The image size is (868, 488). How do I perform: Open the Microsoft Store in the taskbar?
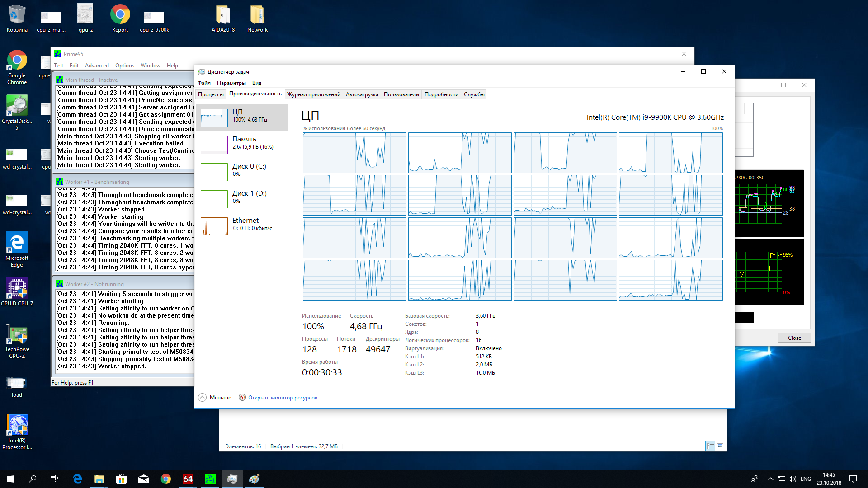pyautogui.click(x=121, y=479)
